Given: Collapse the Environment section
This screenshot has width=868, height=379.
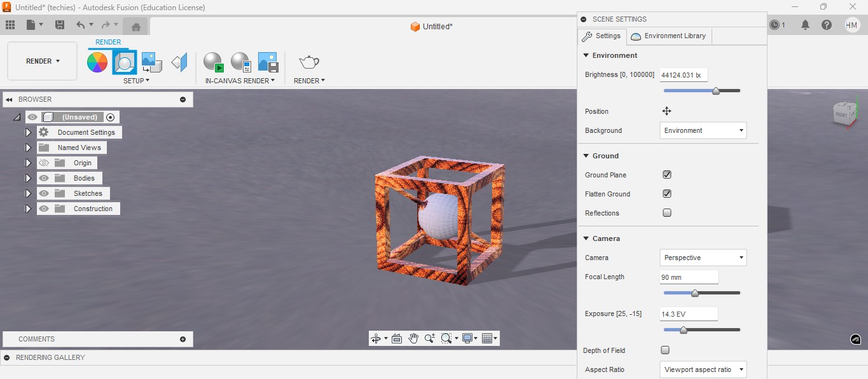Looking at the screenshot, I should pos(586,55).
